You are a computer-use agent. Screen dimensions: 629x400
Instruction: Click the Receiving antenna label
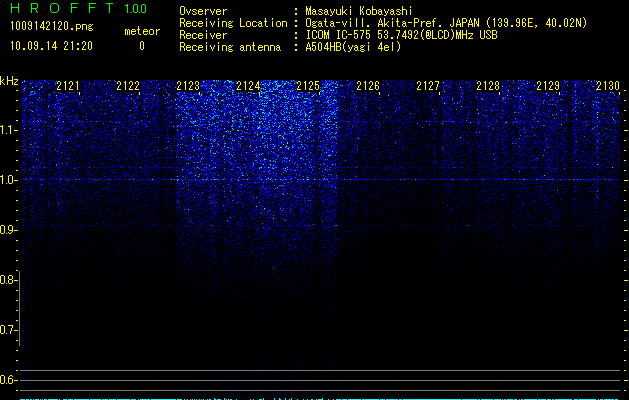tap(230, 47)
